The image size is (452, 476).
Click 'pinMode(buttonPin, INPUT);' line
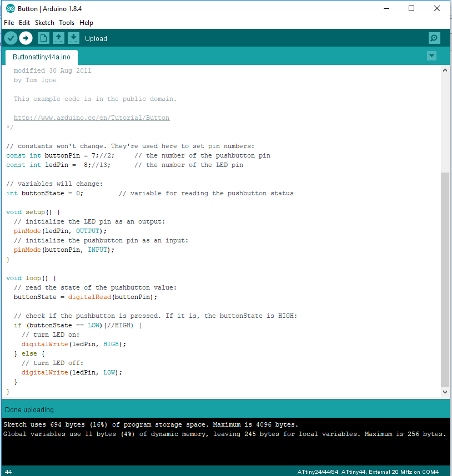tap(64, 250)
